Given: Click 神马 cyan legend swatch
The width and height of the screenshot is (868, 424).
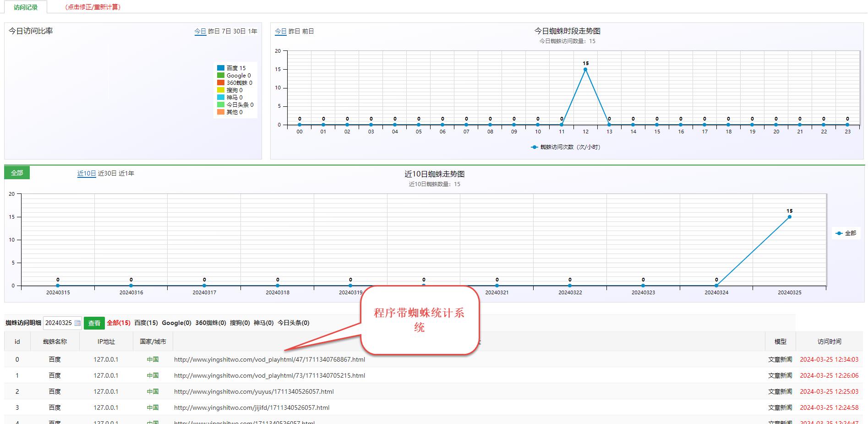Looking at the screenshot, I should click(x=221, y=97).
